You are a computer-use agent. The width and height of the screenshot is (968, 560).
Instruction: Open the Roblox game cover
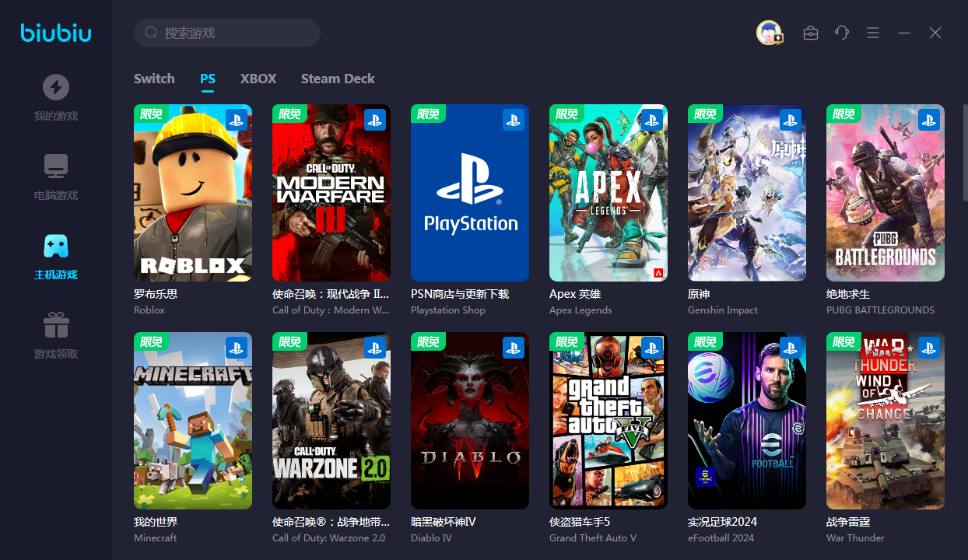193,193
